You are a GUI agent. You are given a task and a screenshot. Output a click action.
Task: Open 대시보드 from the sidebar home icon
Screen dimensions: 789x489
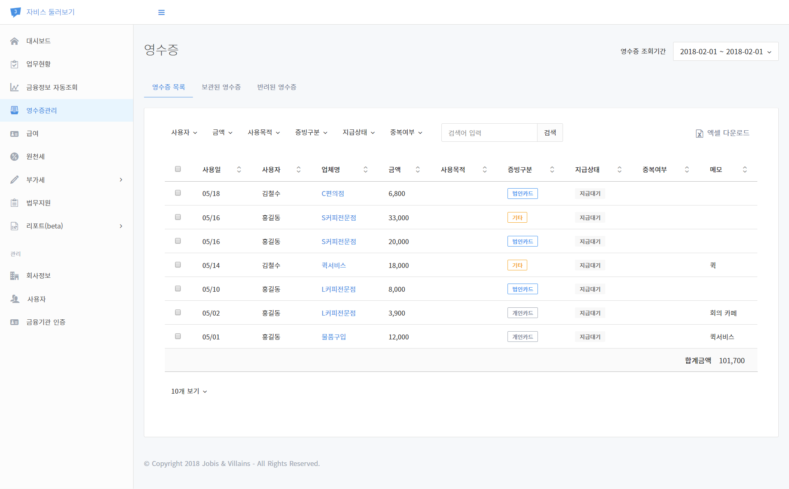[14, 41]
